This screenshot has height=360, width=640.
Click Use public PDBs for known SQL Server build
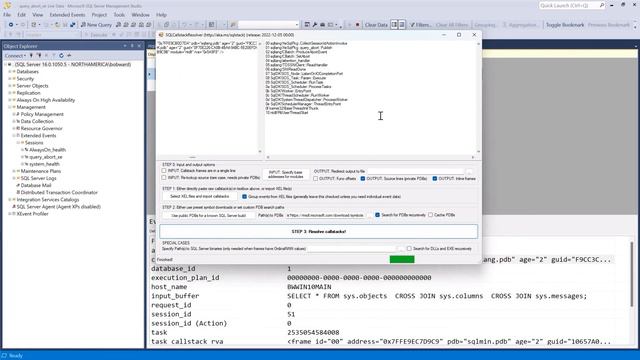(209, 215)
